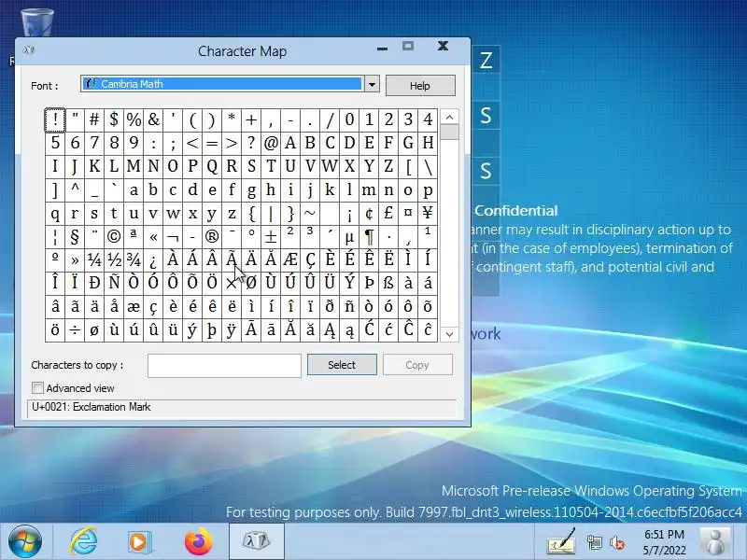Select the copyright © character

click(x=114, y=237)
